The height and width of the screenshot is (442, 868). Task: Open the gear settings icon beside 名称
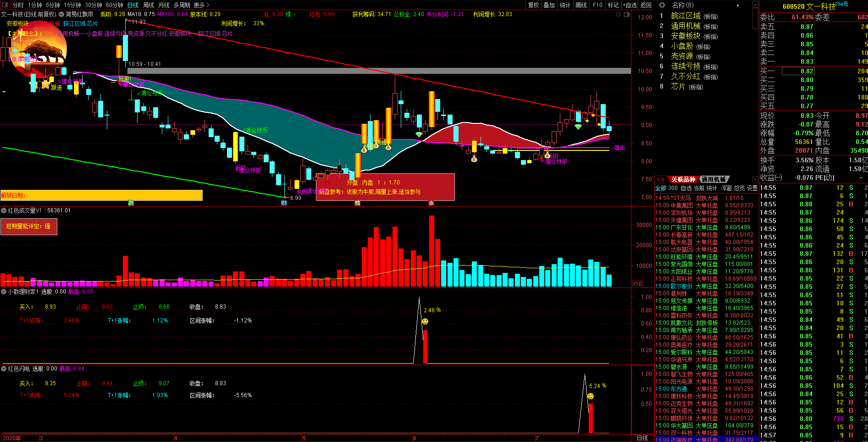[662, 5]
